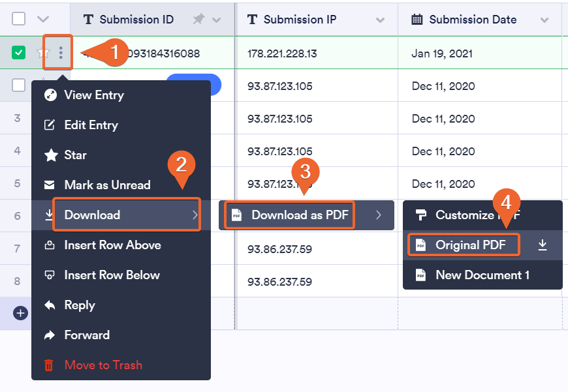Download the Original PDF via the arrow icon
The height and width of the screenshot is (392, 568).
[544, 245]
